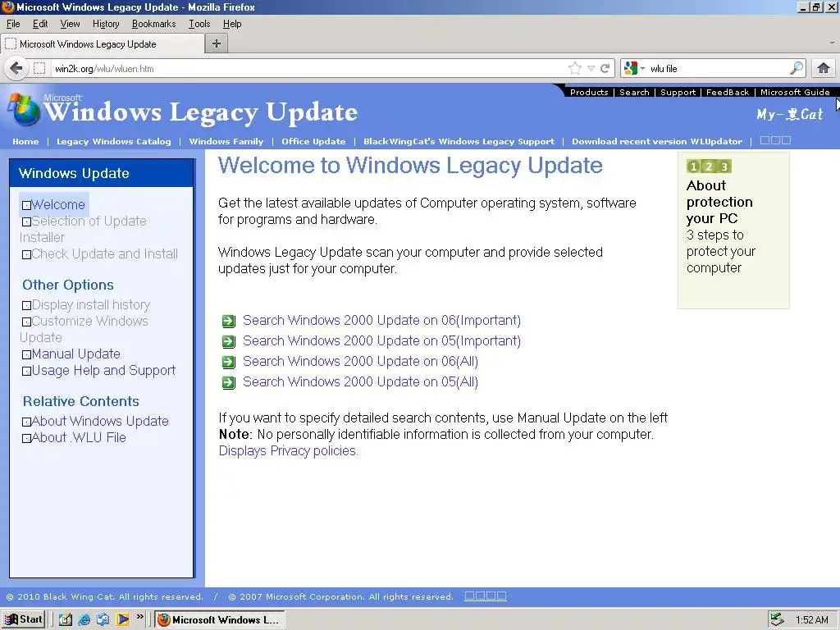This screenshot has height=630, width=840.
Task: Click Home in the site navigation bar
Action: click(x=25, y=141)
